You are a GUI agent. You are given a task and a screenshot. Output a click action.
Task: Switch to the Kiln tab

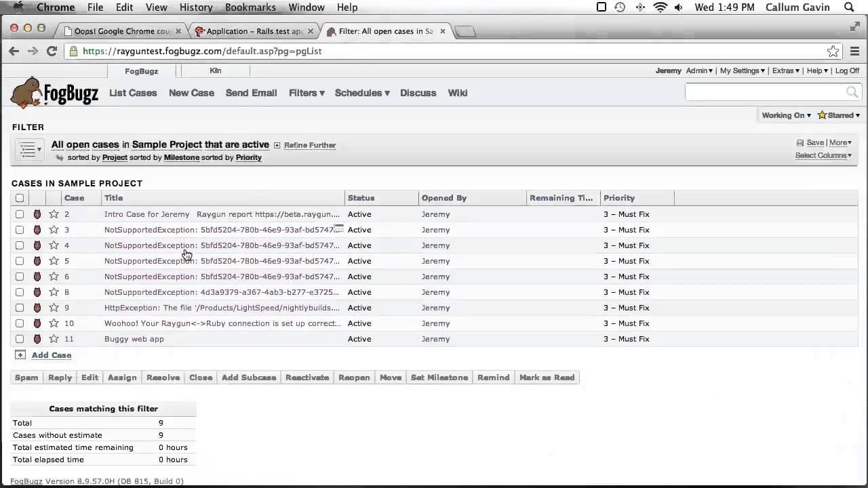[x=215, y=70]
